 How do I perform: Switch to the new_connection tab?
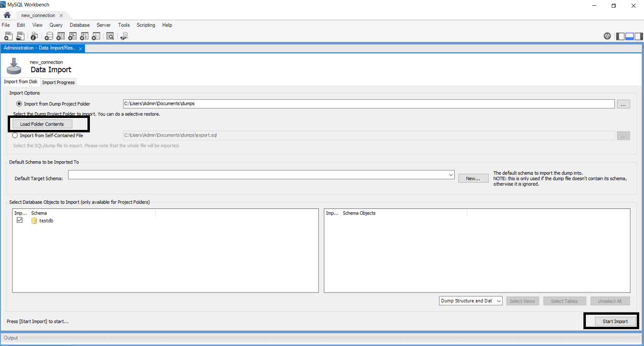pyautogui.click(x=38, y=15)
